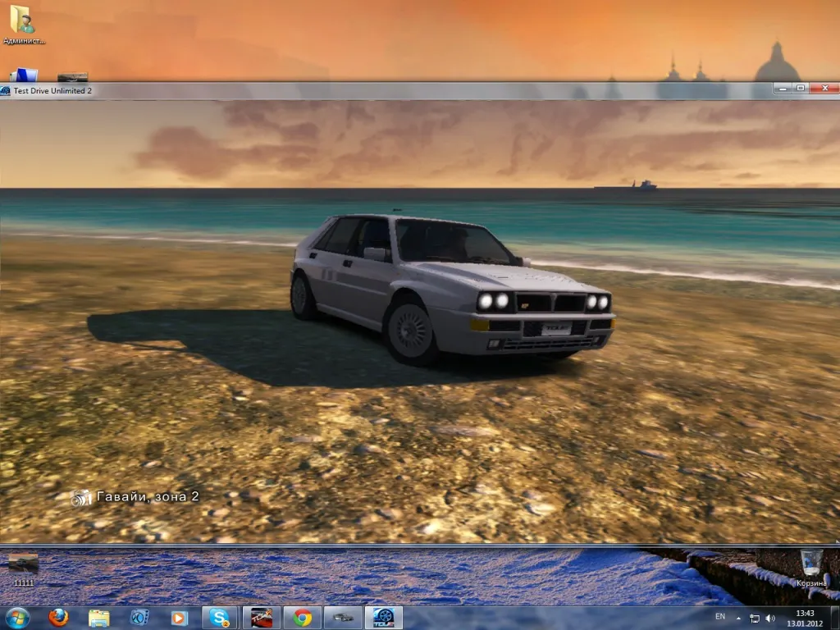Click the white Lancia car in the game
840x630 pixels.
[x=452, y=290]
